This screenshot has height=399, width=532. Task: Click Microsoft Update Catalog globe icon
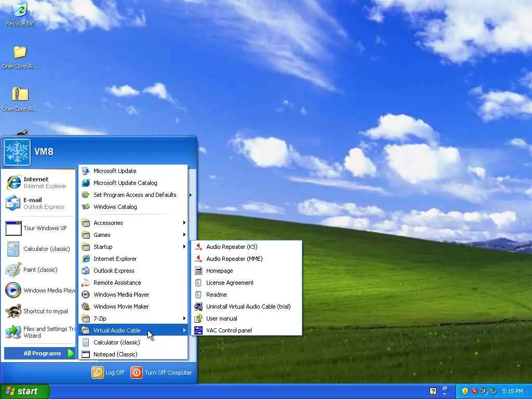(x=86, y=183)
